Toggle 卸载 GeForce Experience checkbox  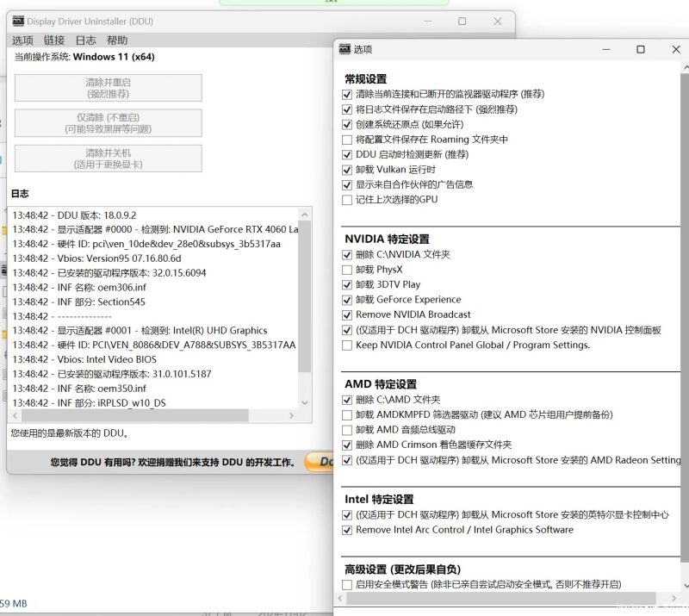347,301
